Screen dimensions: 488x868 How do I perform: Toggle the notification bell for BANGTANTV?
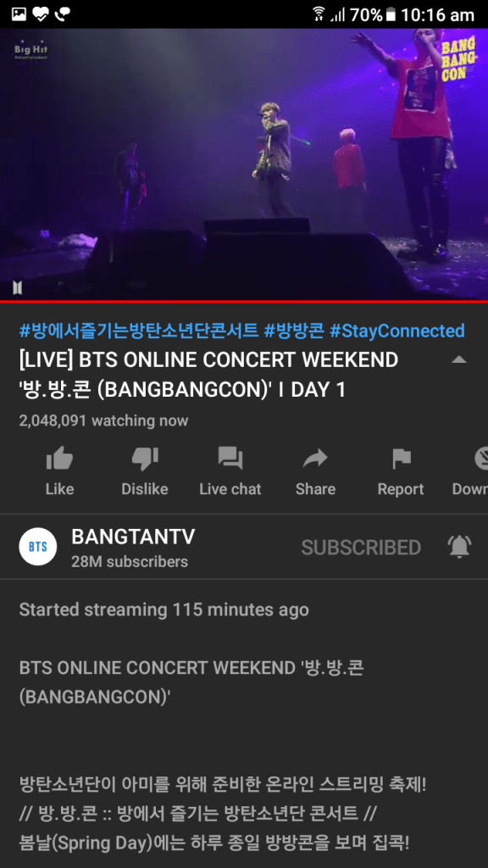click(x=459, y=547)
